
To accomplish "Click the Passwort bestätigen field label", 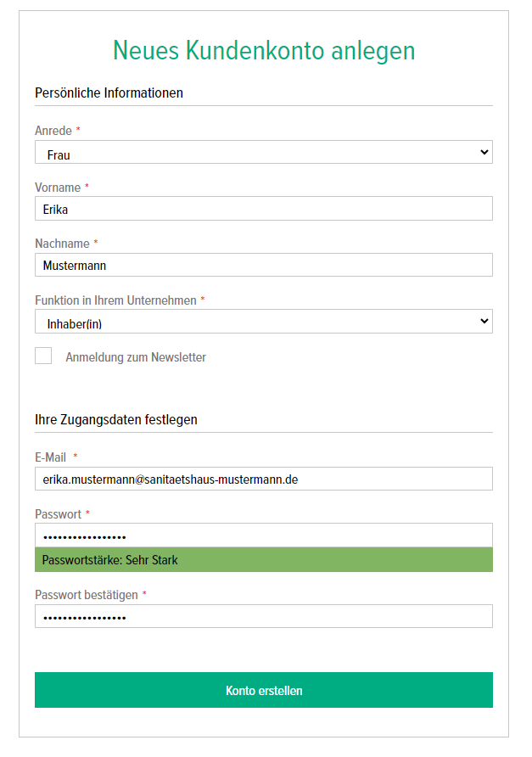I will click(x=86, y=595).
